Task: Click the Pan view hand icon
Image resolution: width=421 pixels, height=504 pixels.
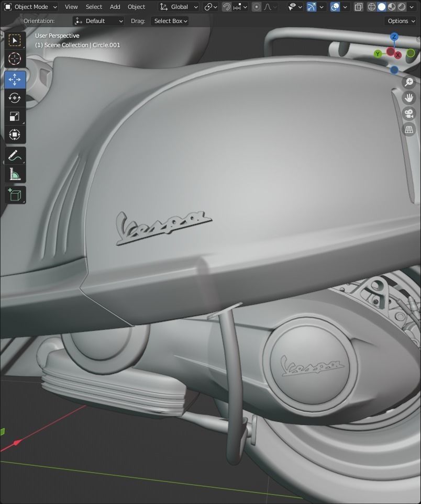Action: 409,98
